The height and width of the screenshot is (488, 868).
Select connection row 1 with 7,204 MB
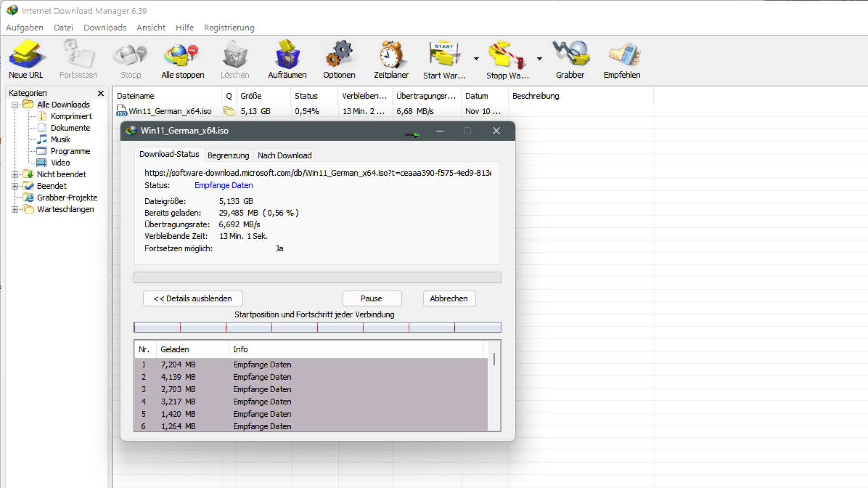311,365
